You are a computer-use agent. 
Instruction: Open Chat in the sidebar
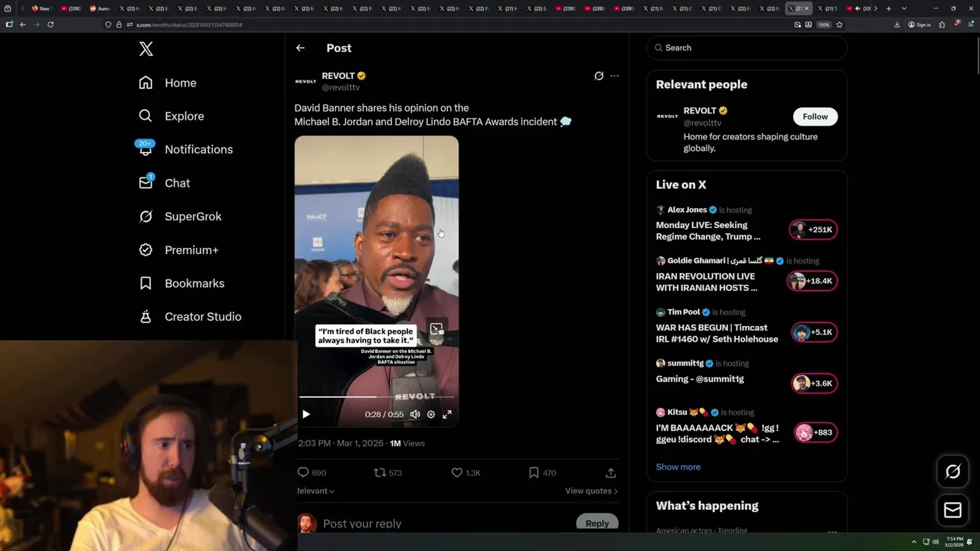[x=164, y=183]
